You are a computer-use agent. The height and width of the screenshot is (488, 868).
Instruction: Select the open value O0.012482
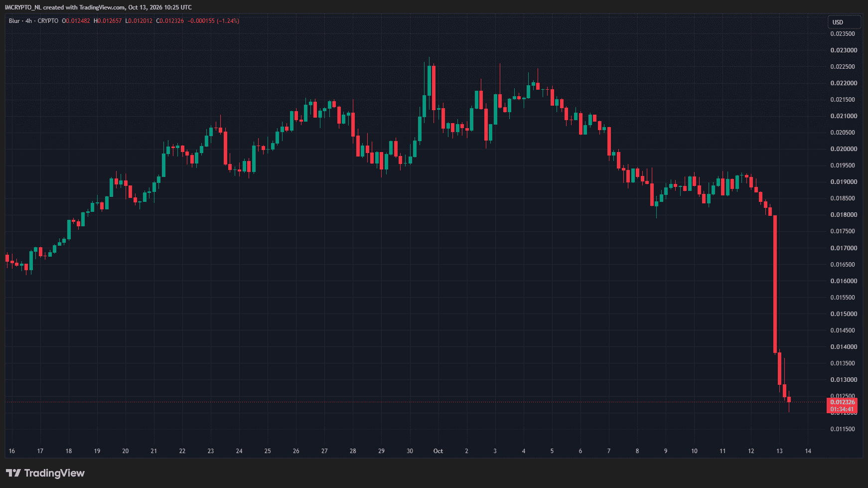pos(76,21)
